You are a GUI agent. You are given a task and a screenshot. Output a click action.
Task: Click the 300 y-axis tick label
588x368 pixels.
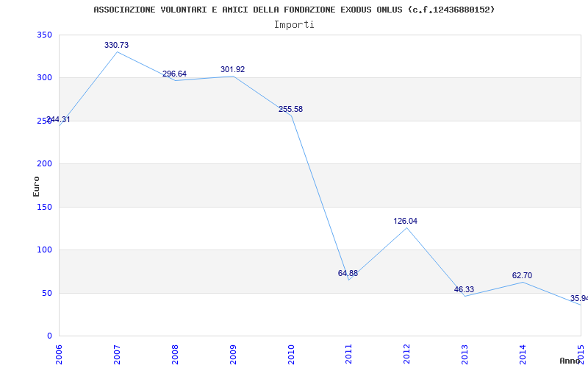pyautogui.click(x=44, y=78)
